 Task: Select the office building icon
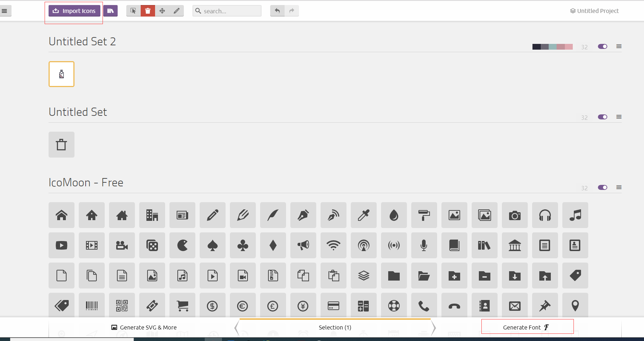(x=152, y=215)
